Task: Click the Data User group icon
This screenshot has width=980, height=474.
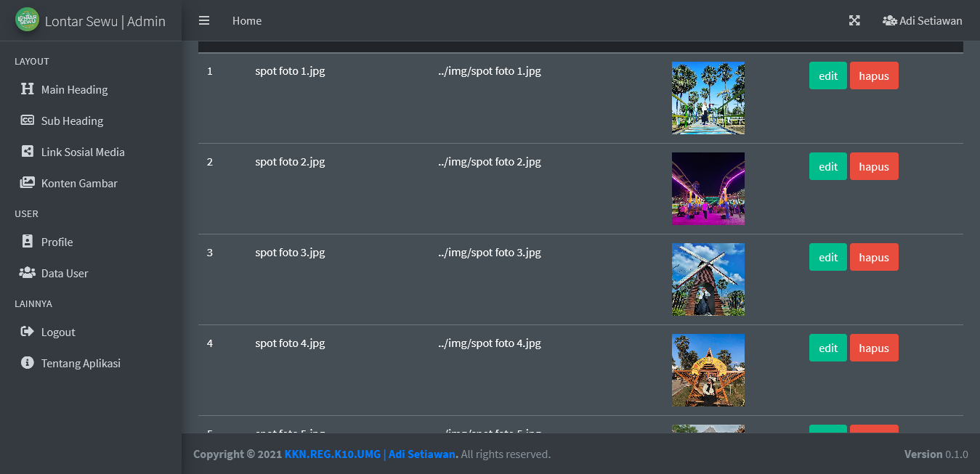Action: pos(28,273)
